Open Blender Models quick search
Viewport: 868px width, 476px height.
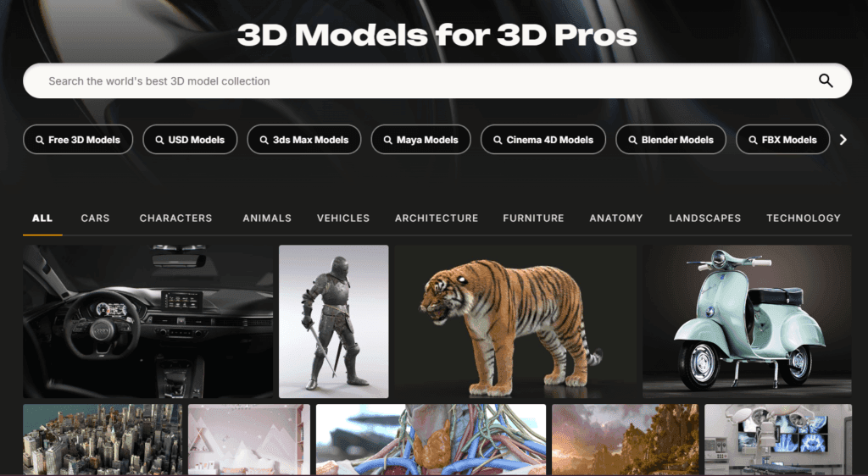tap(670, 140)
